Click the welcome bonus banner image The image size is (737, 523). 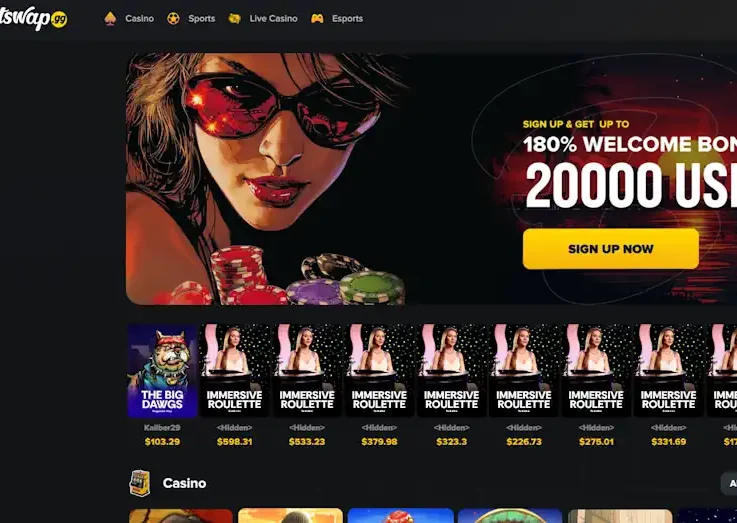431,179
